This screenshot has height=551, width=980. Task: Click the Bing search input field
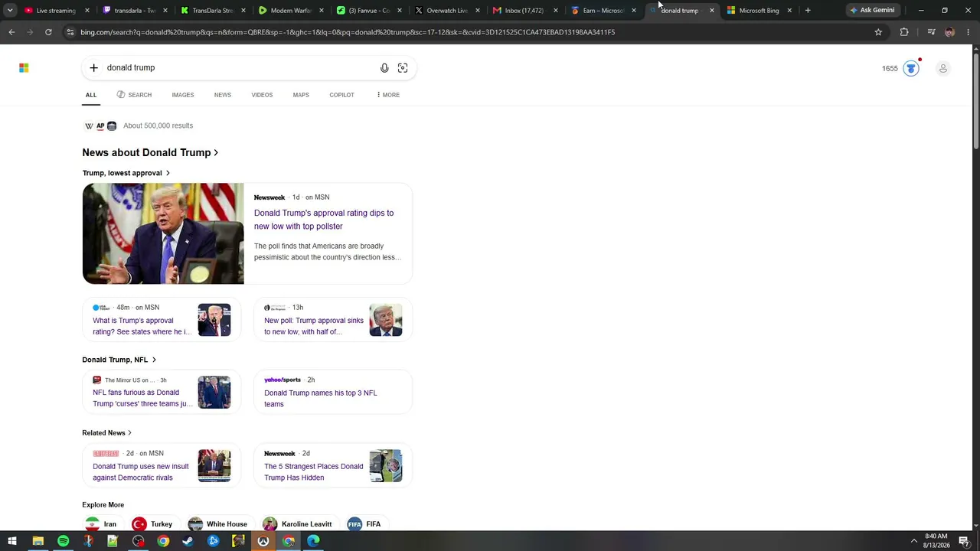[x=240, y=68]
